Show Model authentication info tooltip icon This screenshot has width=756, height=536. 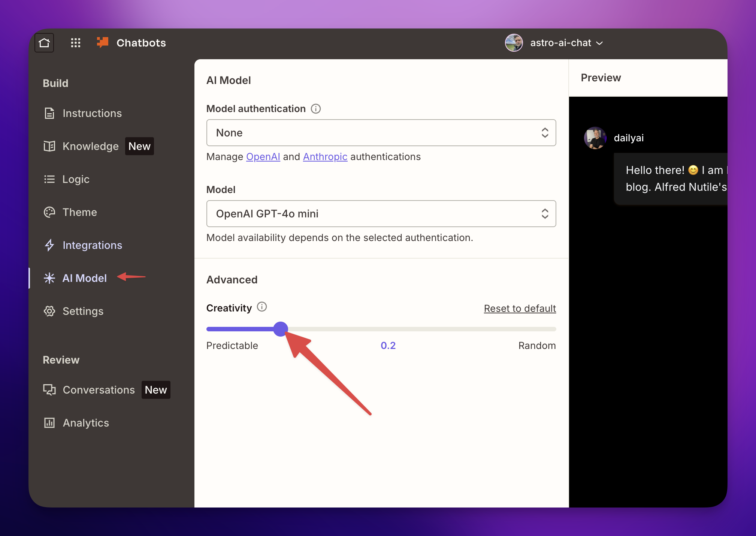316,109
